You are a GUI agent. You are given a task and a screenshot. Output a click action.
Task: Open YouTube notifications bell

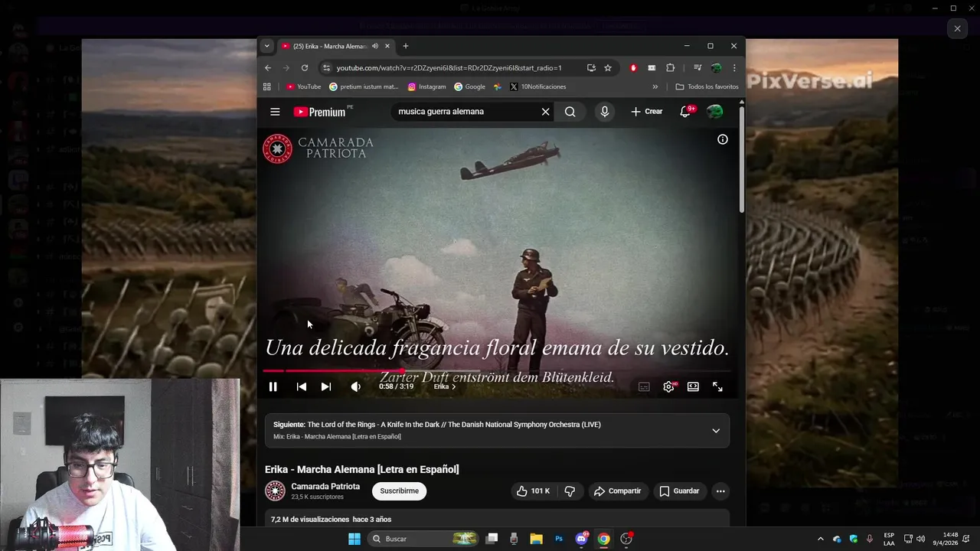pyautogui.click(x=685, y=112)
